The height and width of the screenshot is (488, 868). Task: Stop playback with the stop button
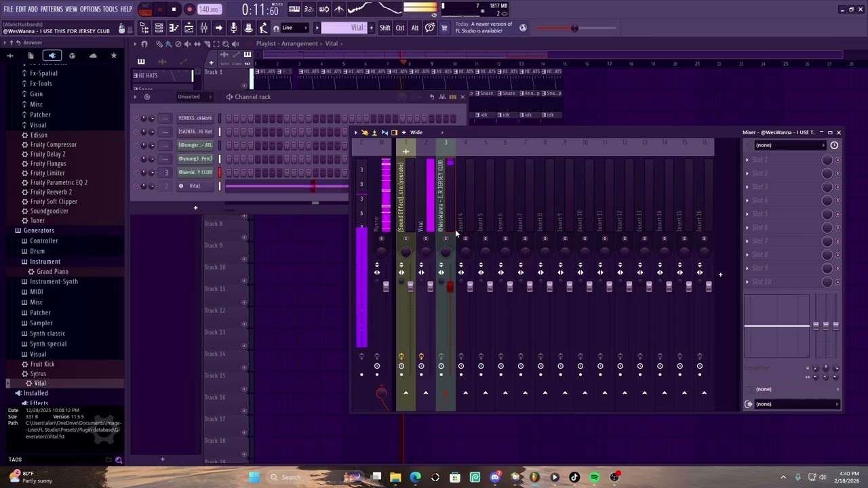point(174,9)
